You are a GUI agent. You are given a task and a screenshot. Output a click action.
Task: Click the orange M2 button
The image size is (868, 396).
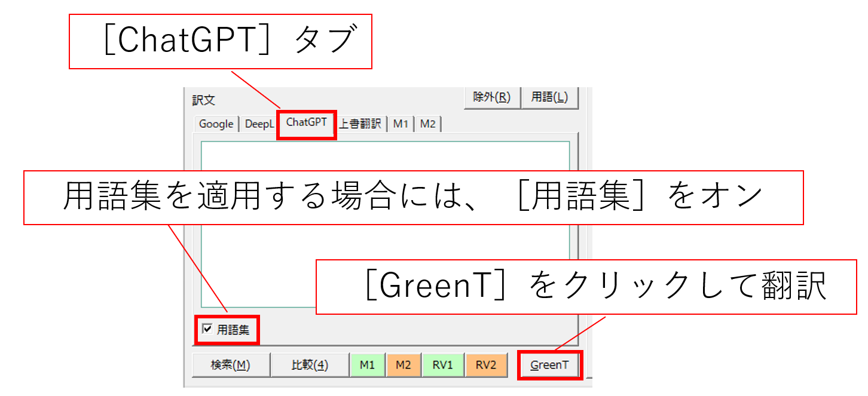coord(403,365)
